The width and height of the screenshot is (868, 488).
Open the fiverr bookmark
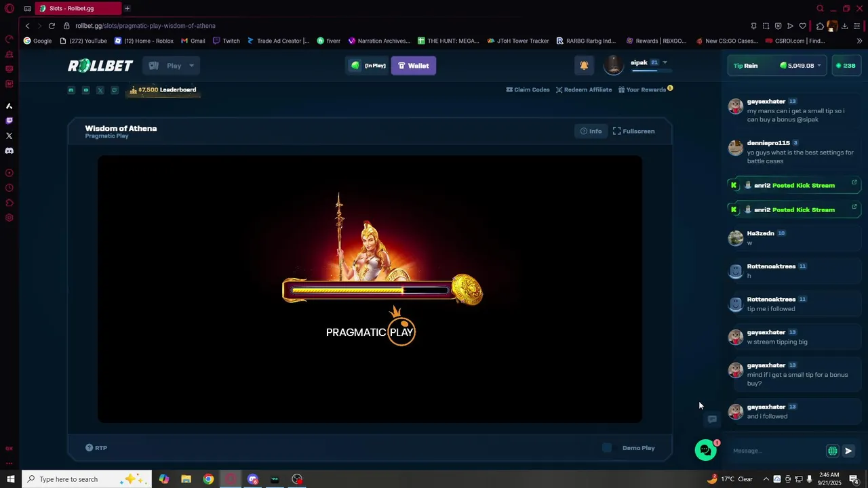point(328,41)
